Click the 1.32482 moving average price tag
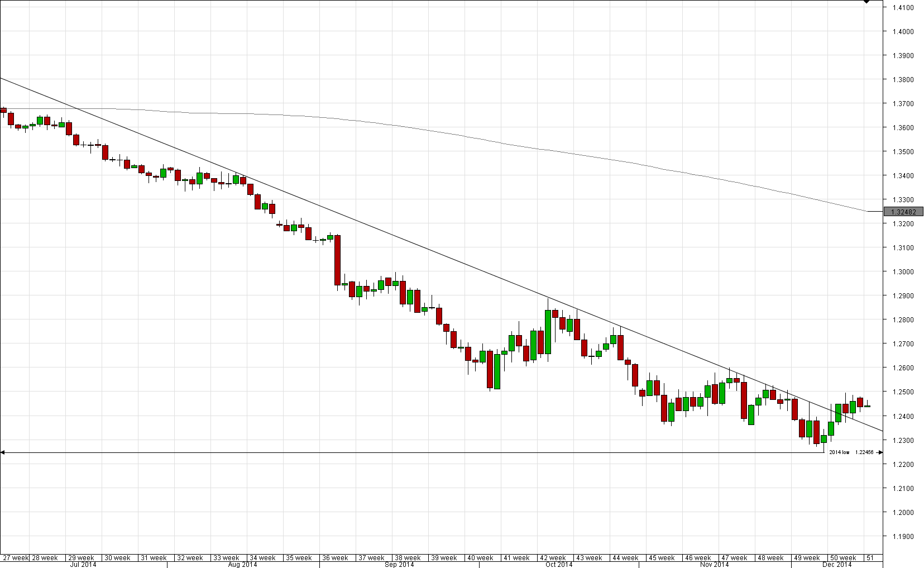Viewport: 924px width, 568px height. (x=904, y=212)
